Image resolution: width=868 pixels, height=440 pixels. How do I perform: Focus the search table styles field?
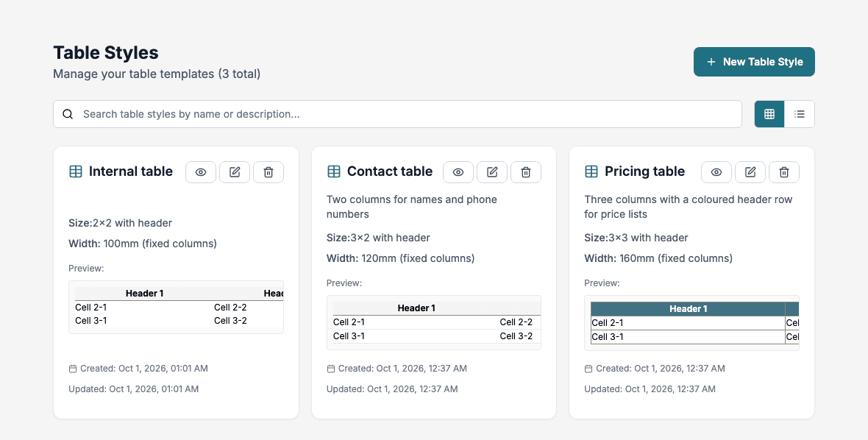(397, 114)
